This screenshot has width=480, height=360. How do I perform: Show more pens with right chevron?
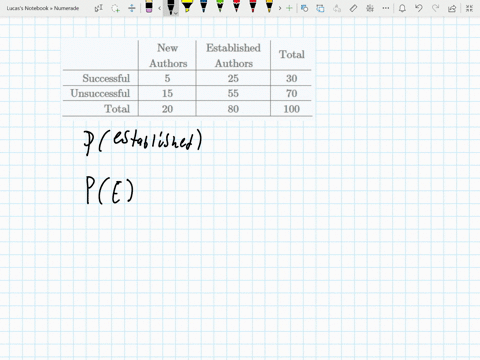click(280, 8)
